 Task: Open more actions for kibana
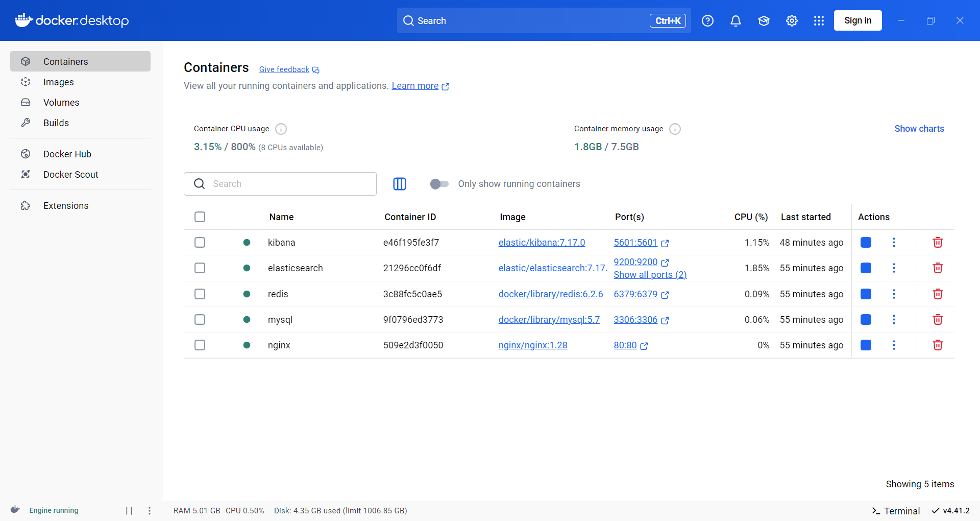[x=894, y=243]
